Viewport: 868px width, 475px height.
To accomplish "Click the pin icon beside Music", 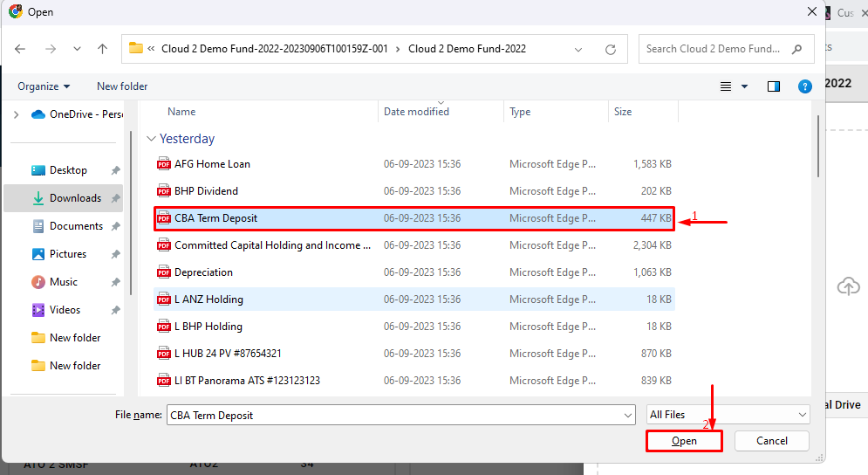I will (115, 282).
